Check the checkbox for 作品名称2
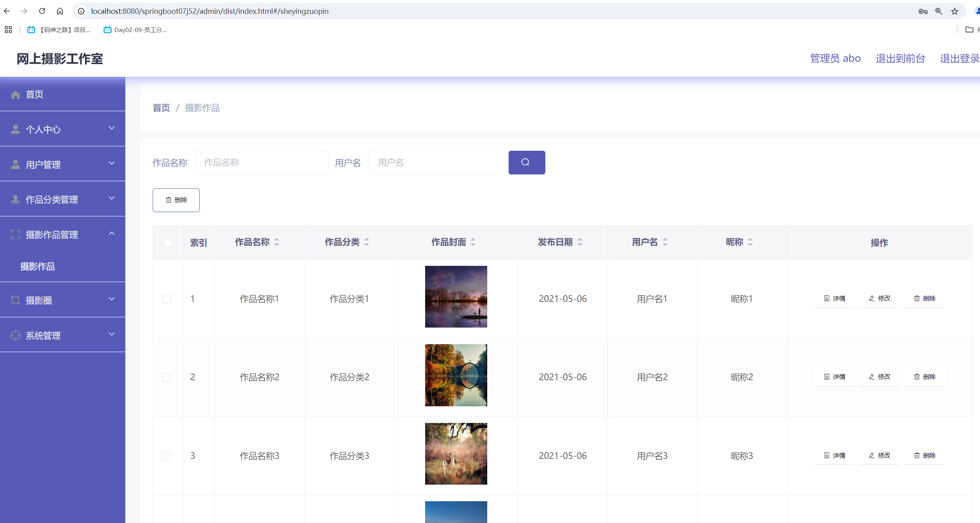 click(167, 377)
